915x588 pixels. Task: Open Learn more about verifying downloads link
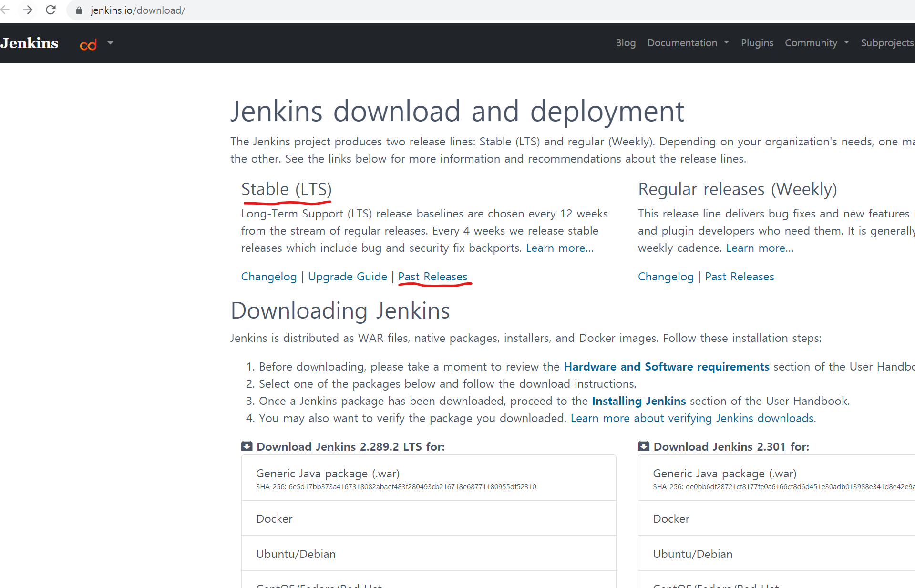[x=693, y=418]
